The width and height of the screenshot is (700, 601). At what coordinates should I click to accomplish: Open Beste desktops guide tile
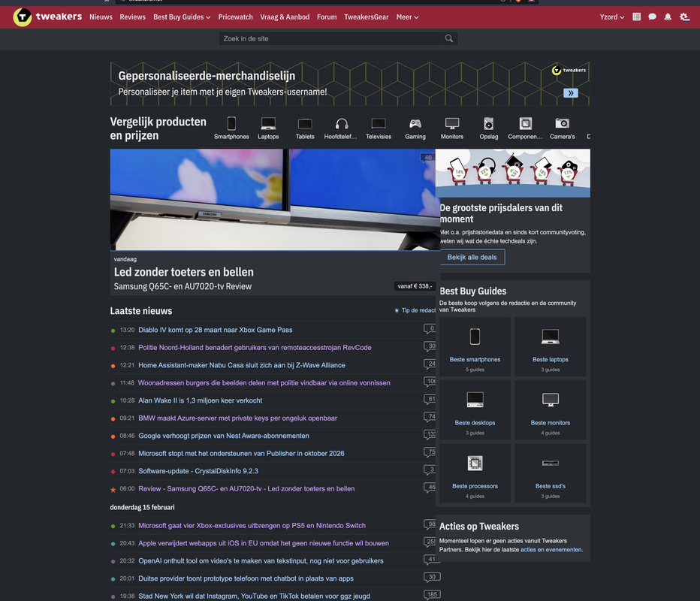pos(475,410)
